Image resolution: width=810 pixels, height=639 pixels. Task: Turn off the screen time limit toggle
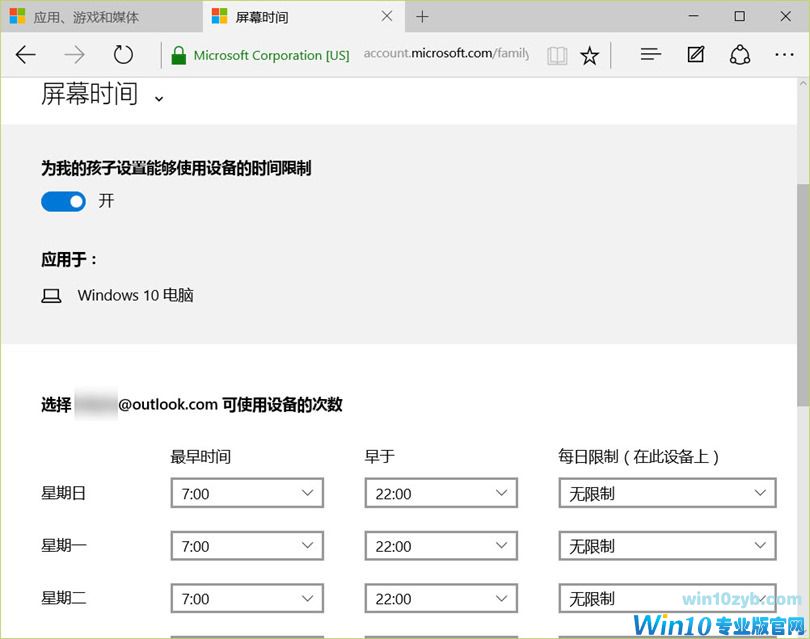pyautogui.click(x=63, y=202)
